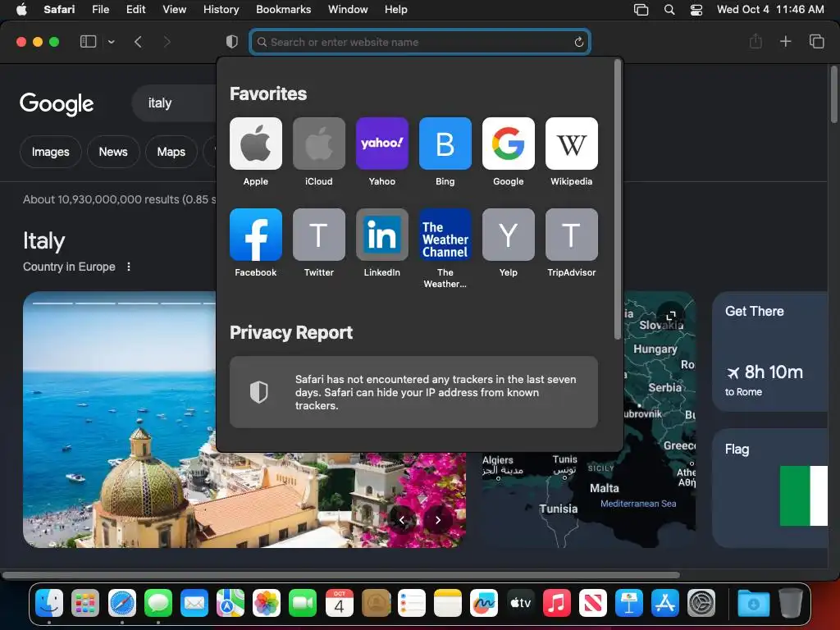
Task: Open the Apple favorite tile
Action: pos(256,144)
